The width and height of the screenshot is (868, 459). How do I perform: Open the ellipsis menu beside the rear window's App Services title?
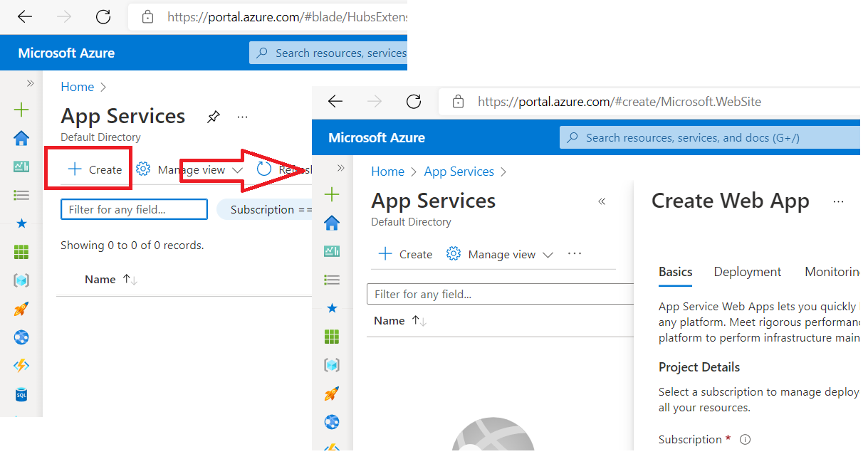pyautogui.click(x=243, y=117)
